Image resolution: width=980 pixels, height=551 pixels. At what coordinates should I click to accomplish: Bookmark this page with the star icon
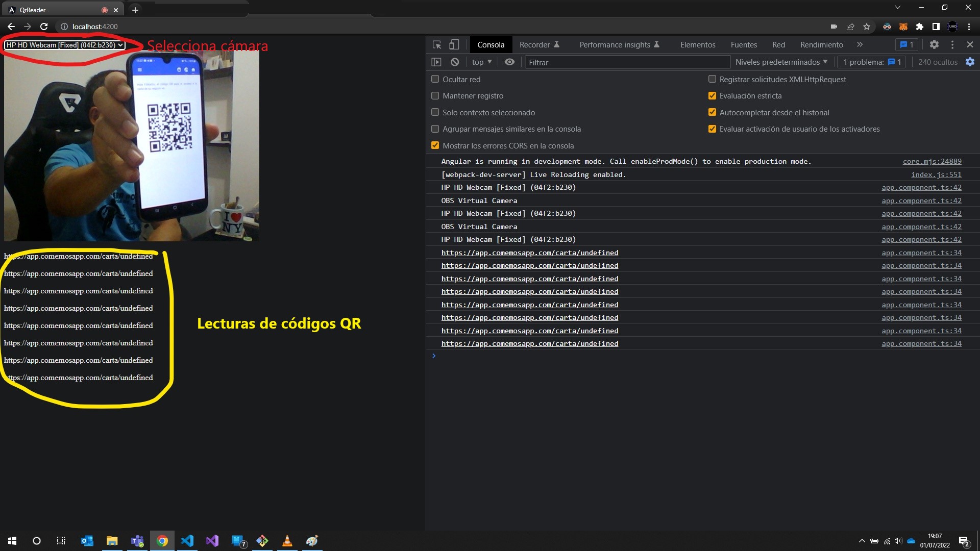click(x=867, y=27)
